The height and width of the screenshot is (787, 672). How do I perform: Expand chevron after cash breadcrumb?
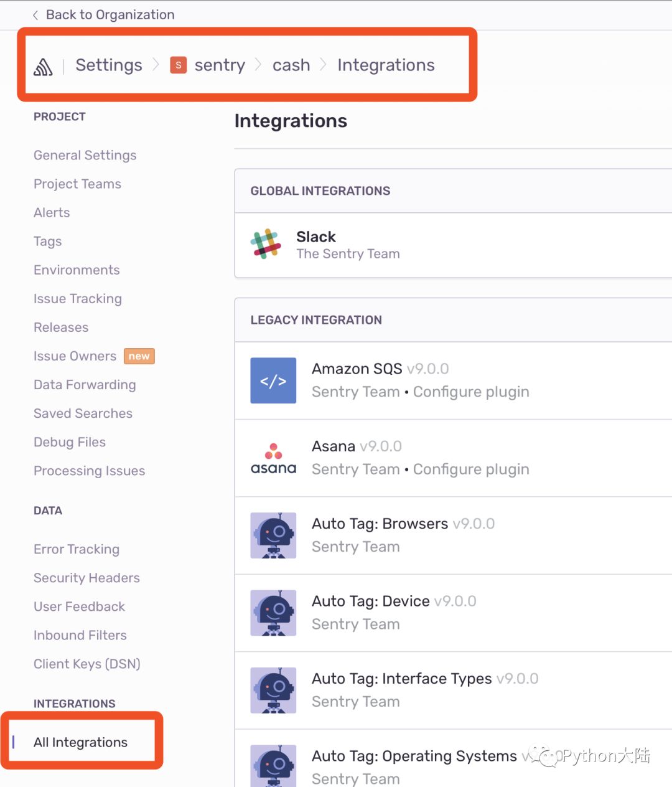coord(324,65)
